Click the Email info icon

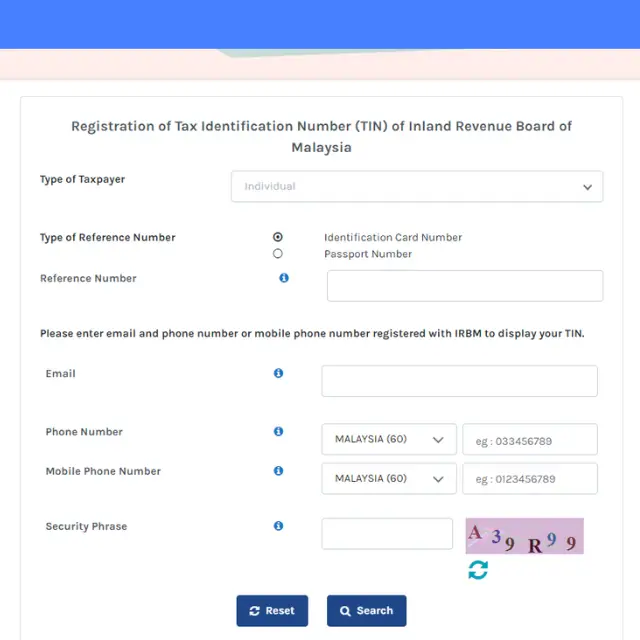(x=278, y=373)
